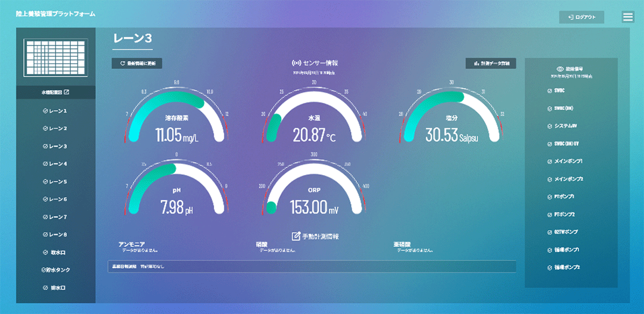Click the アンモニア label
The height and width of the screenshot is (314, 644).
click(x=131, y=244)
